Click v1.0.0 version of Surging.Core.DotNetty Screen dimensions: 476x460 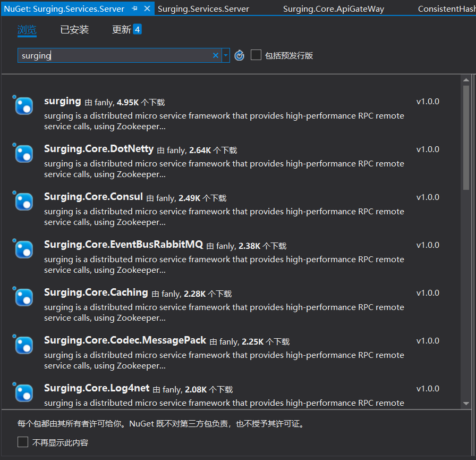point(428,149)
